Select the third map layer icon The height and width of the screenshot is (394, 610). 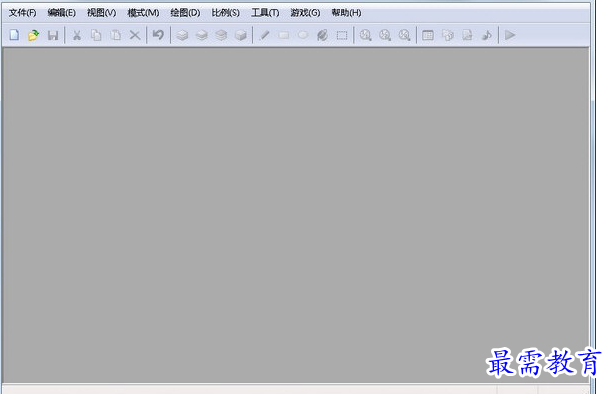tap(221, 35)
